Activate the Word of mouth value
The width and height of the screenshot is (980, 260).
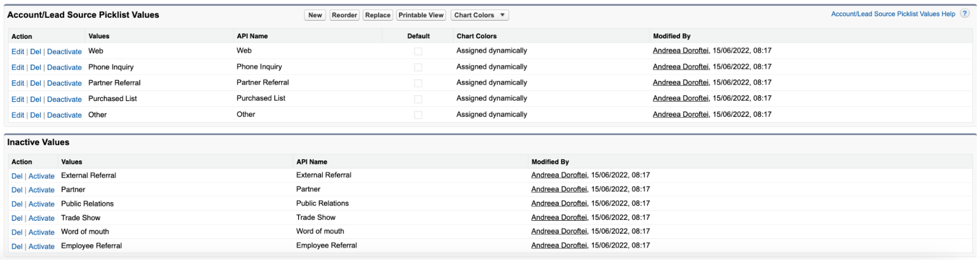pos(41,232)
